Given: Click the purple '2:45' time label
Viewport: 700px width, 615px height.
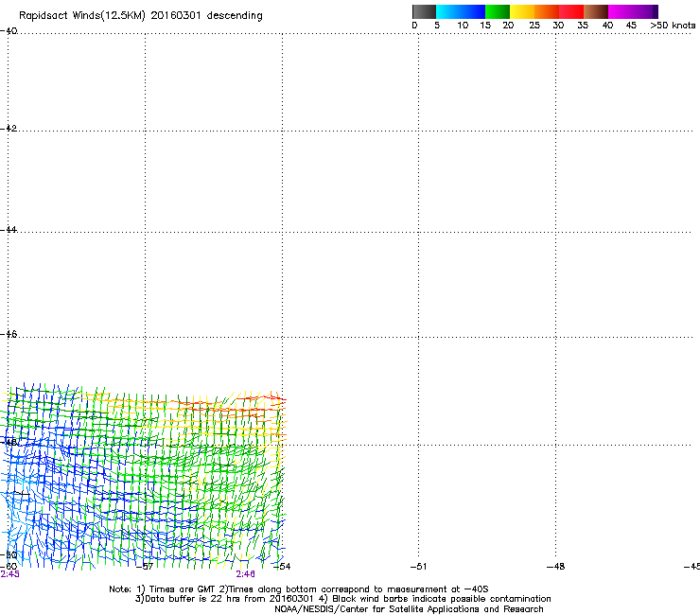Looking at the screenshot, I should (x=9, y=574).
